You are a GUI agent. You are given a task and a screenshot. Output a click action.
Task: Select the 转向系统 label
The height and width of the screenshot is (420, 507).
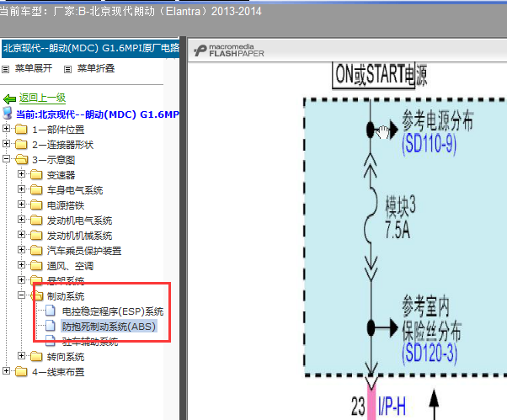[x=66, y=357]
